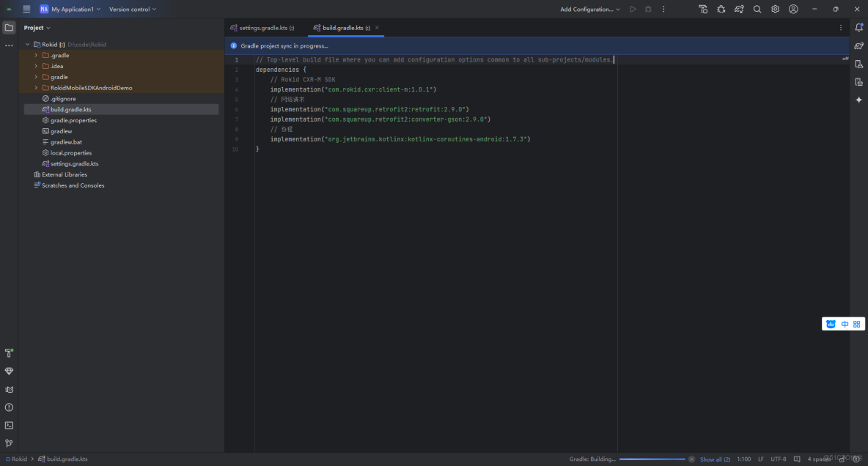
Task: Open the Notifications bell panel
Action: click(858, 28)
